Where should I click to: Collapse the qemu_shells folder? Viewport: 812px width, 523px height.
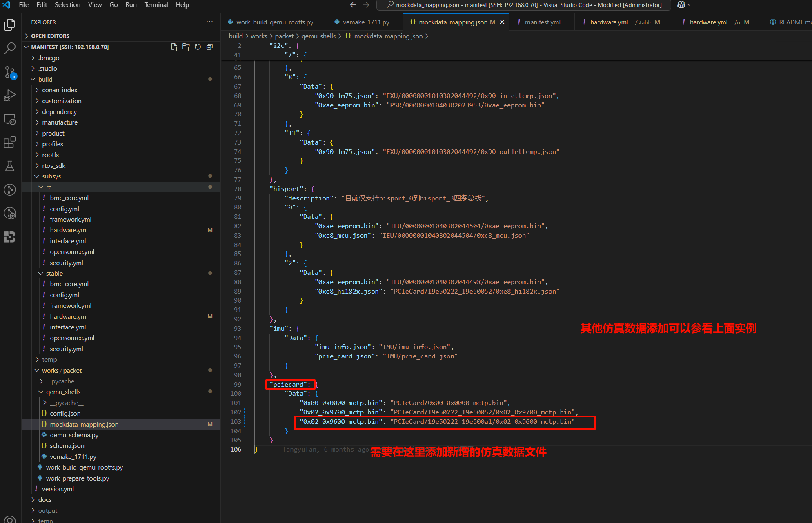[63, 392]
